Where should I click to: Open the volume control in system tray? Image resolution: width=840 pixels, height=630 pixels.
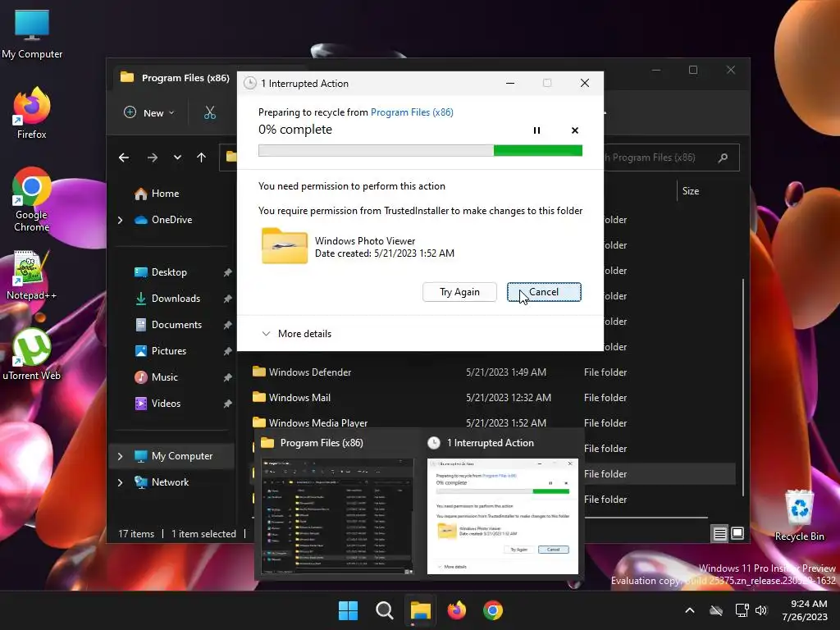click(x=761, y=610)
